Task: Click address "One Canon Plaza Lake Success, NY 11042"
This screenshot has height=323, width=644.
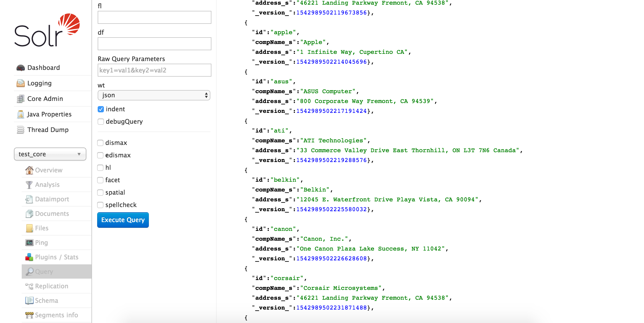Action: pos(371,249)
